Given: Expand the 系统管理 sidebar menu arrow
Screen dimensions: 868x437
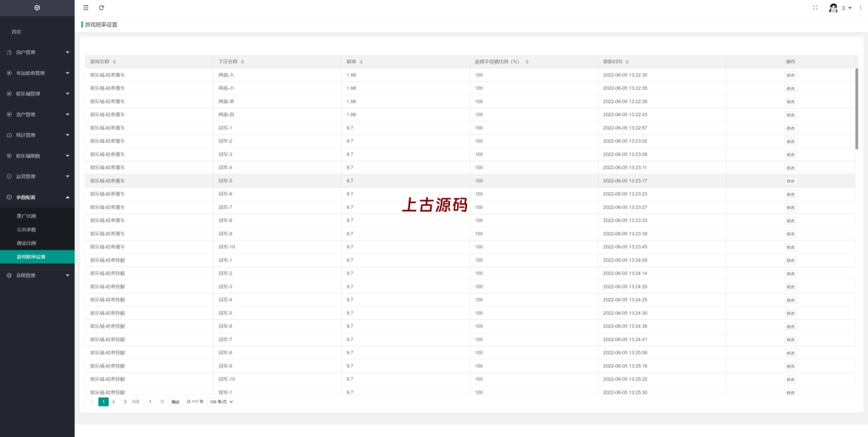Looking at the screenshot, I should click(x=68, y=275).
